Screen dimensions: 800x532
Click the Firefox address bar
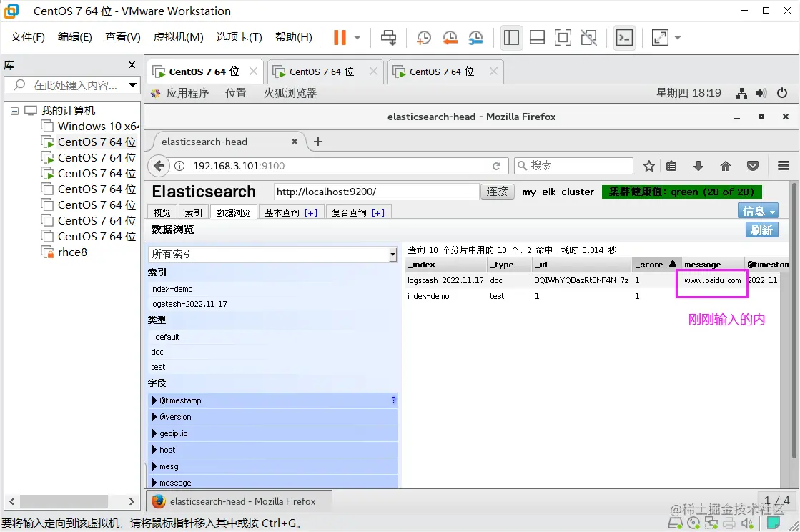[x=337, y=166]
